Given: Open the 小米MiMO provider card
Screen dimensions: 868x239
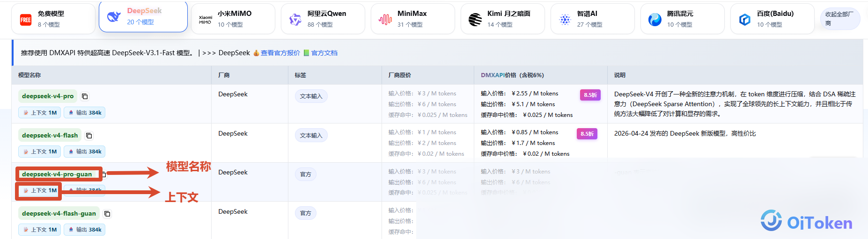Looking at the screenshot, I should coord(233,19).
